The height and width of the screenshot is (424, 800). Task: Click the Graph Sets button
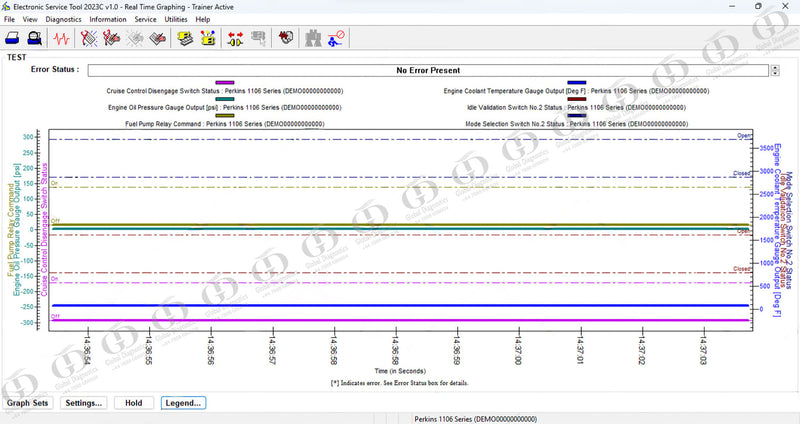click(x=28, y=403)
